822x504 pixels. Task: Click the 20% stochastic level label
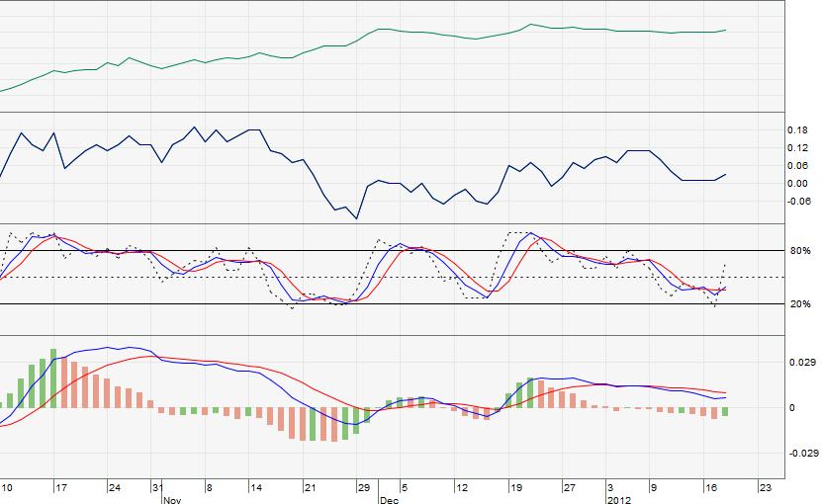click(x=800, y=303)
